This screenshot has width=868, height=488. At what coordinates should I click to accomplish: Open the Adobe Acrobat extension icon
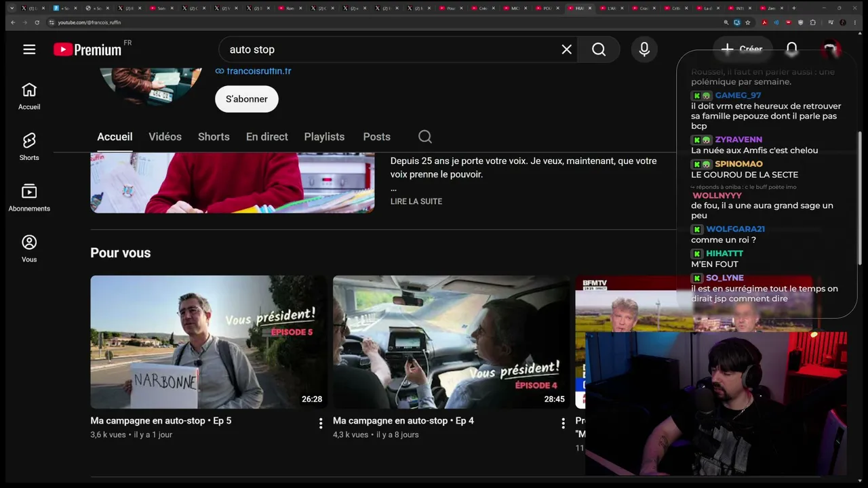(765, 22)
